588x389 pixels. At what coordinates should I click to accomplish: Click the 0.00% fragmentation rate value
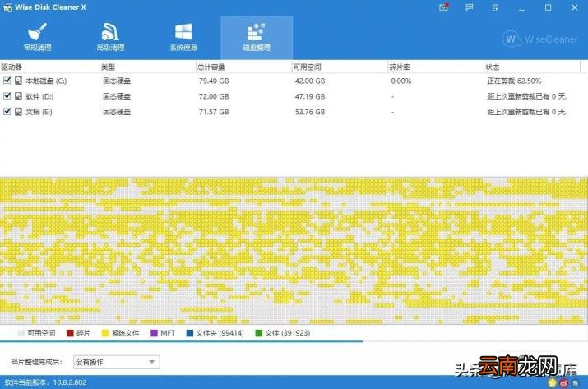click(400, 81)
